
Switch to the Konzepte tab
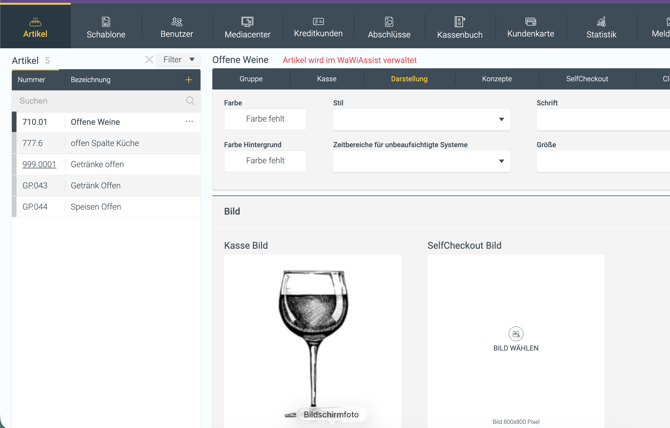click(497, 79)
